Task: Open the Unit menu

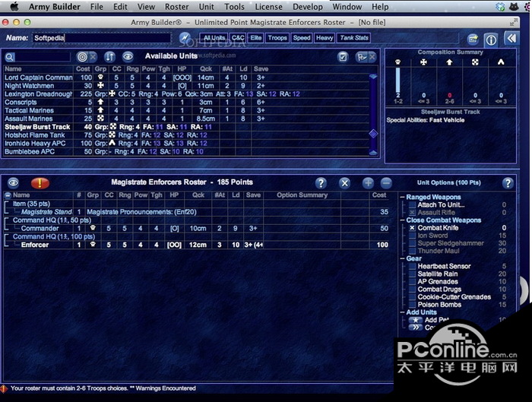Action: [206, 6]
